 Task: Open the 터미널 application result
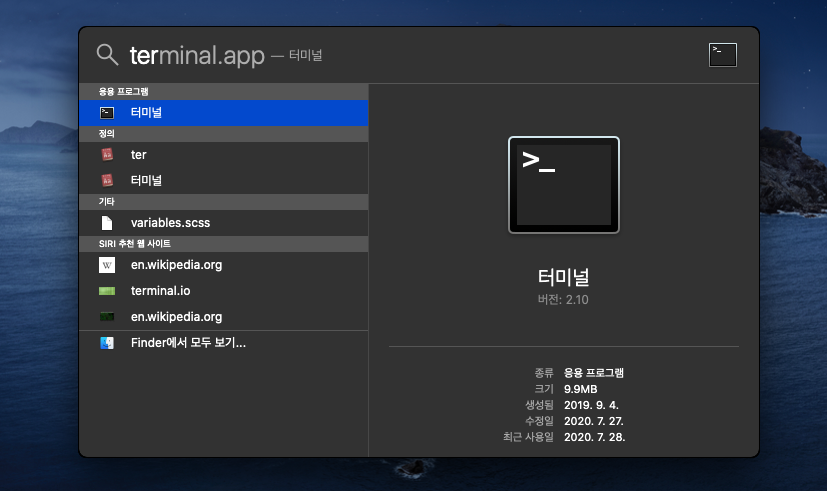[224, 113]
